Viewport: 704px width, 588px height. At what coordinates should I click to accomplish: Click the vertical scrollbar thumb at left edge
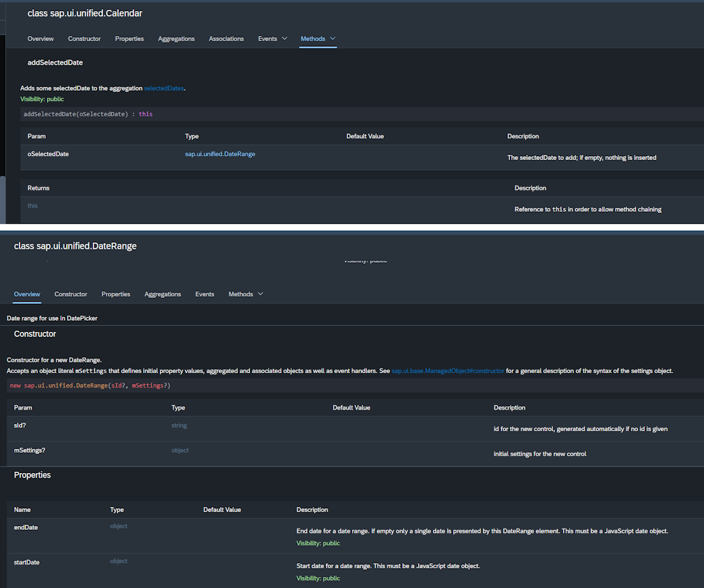tap(3, 200)
